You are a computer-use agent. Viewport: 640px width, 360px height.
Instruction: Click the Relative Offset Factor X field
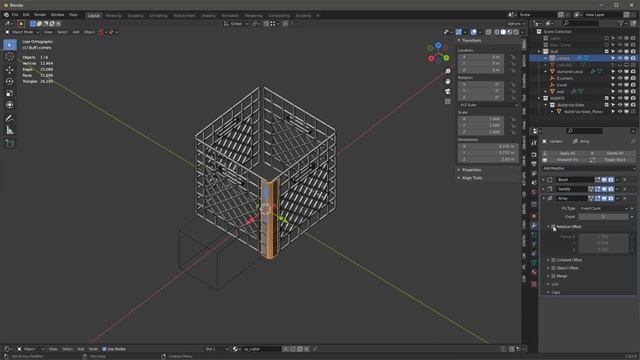point(603,236)
